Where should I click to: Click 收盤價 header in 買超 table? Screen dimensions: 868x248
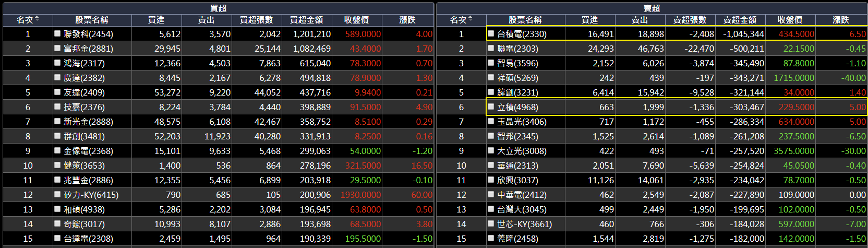357,20
